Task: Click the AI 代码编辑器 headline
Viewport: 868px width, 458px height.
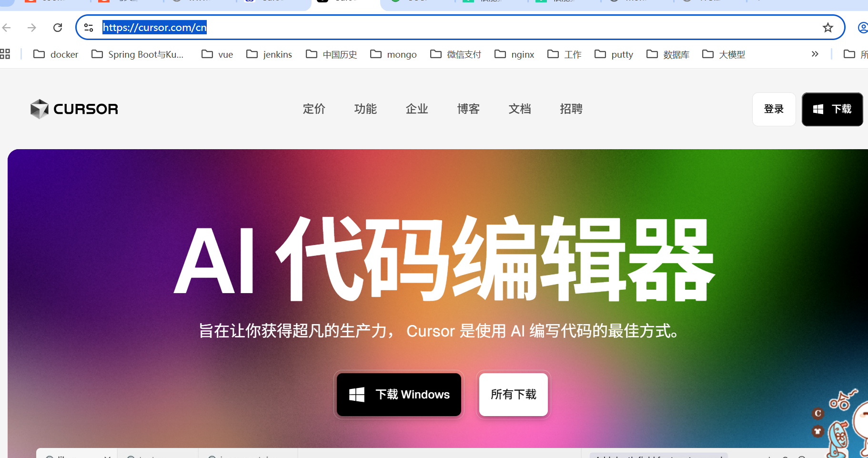Action: pos(444,259)
